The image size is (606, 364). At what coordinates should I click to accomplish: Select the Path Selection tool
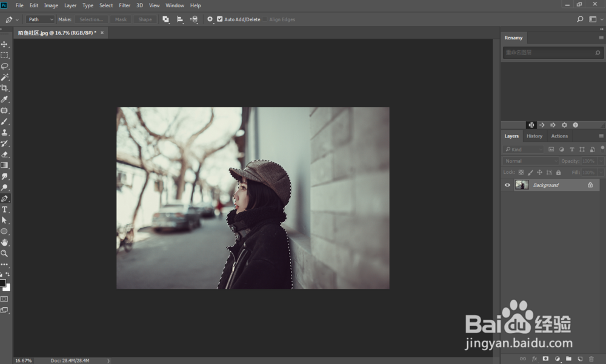tap(4, 220)
